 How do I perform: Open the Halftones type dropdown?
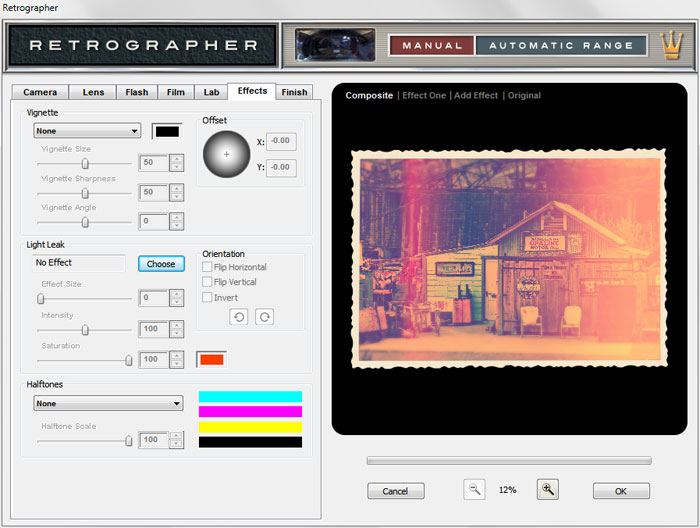coord(108,403)
